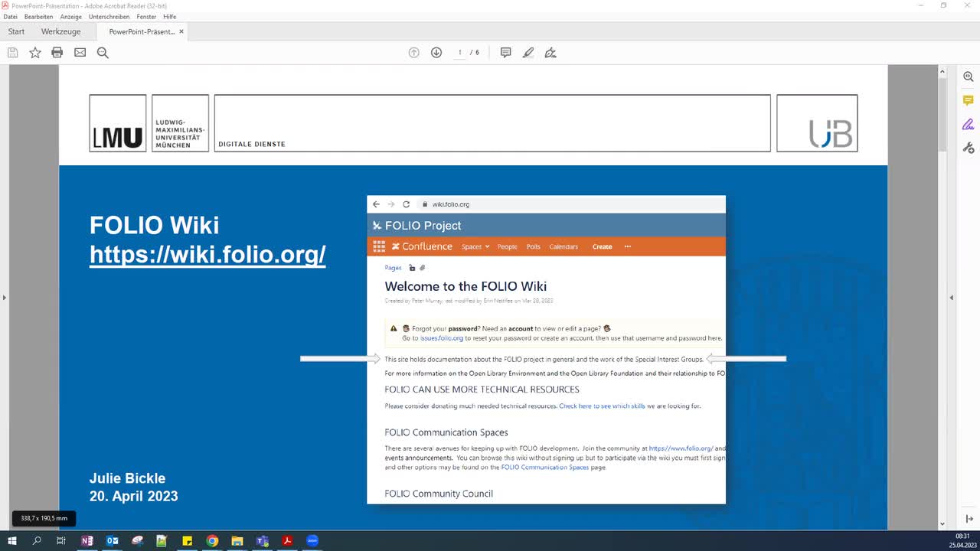Open OneNote from the taskbar
The image size is (980, 551).
[x=87, y=540]
